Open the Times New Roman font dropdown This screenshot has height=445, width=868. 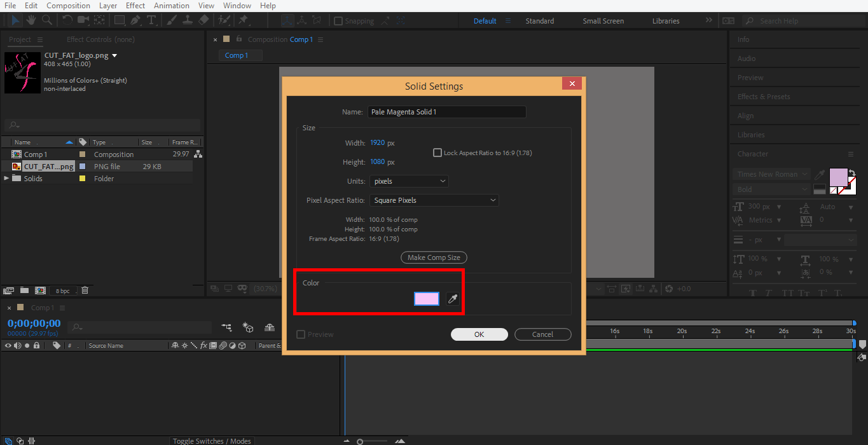click(x=771, y=174)
